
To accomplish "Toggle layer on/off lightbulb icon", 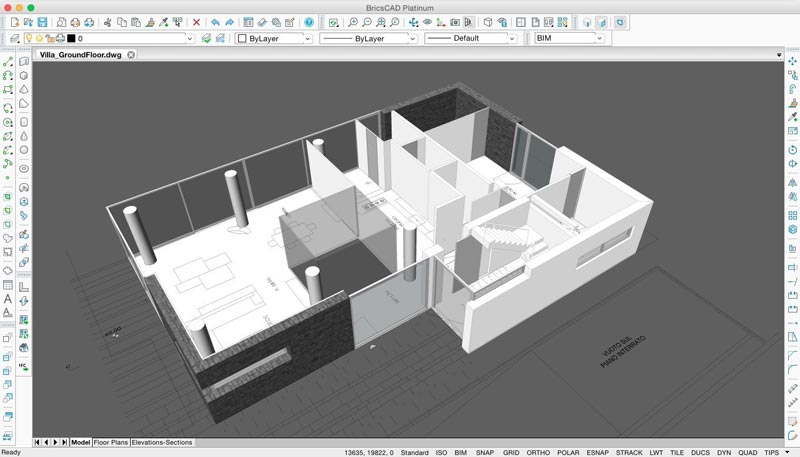I will [x=29, y=38].
